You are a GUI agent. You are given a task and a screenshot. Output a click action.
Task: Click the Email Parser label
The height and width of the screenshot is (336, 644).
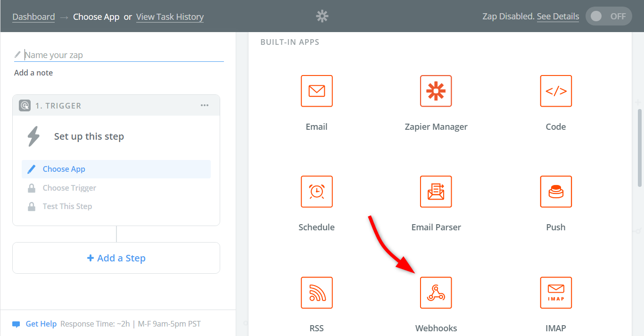436,227
